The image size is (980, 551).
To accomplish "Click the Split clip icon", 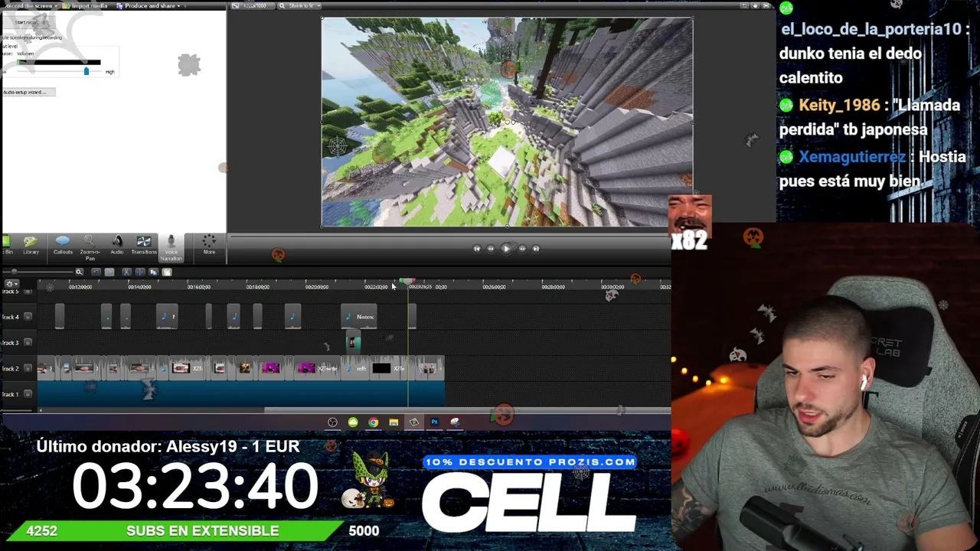I will pyautogui.click(x=139, y=272).
